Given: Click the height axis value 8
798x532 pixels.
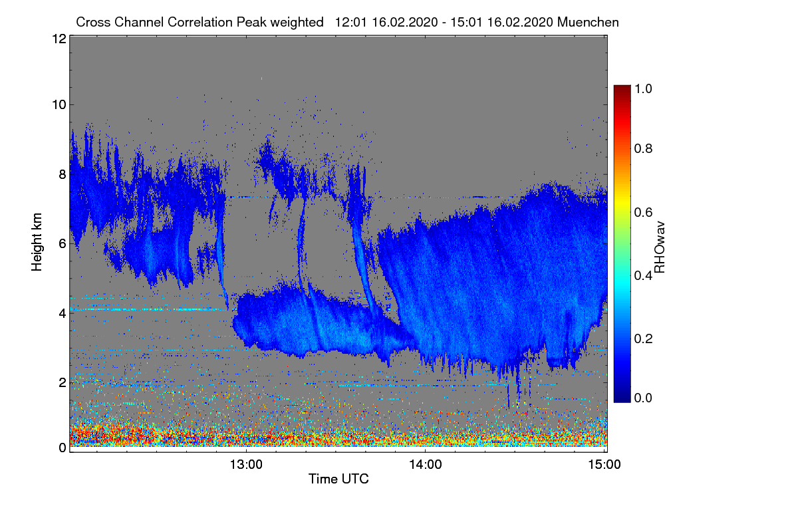Looking at the screenshot, I should point(61,174).
